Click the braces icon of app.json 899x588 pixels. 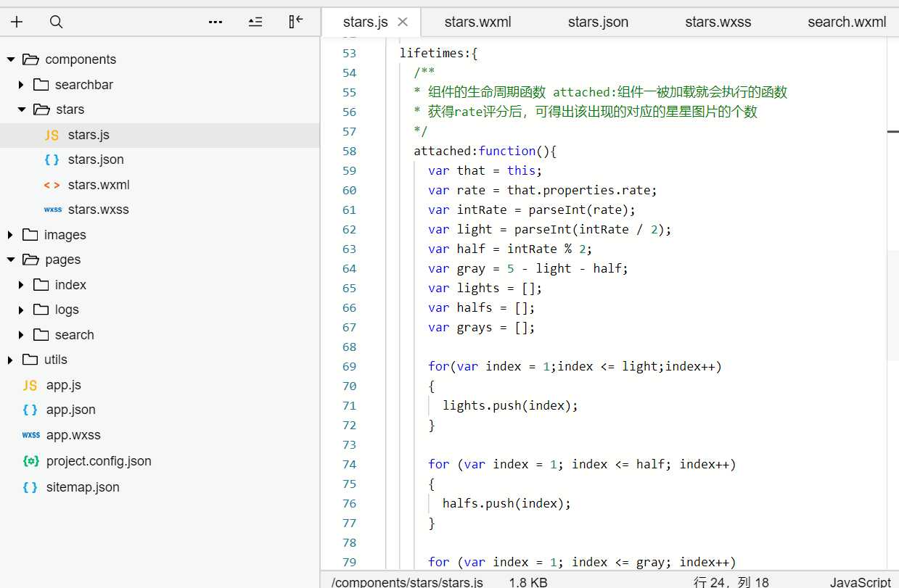(30, 410)
